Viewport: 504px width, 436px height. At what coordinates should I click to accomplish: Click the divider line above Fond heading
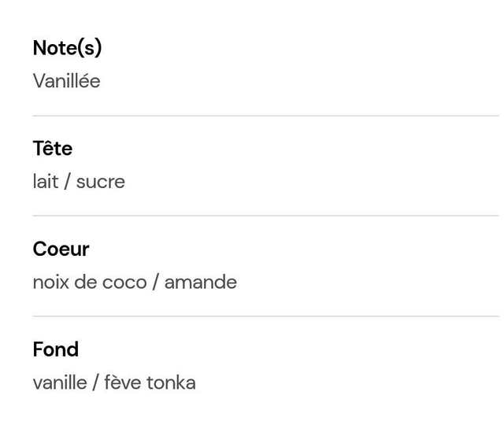click(265, 316)
